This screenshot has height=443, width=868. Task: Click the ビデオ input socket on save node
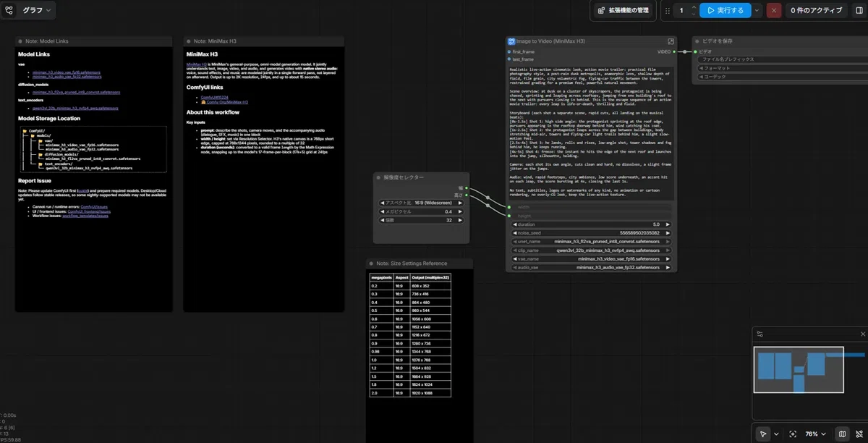pos(695,52)
